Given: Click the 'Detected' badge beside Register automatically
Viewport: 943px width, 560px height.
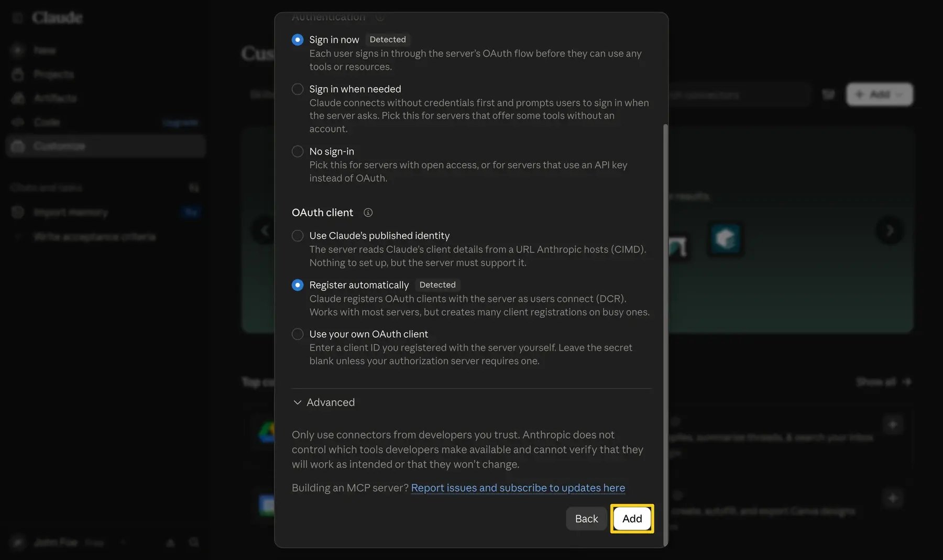Looking at the screenshot, I should [x=437, y=285].
